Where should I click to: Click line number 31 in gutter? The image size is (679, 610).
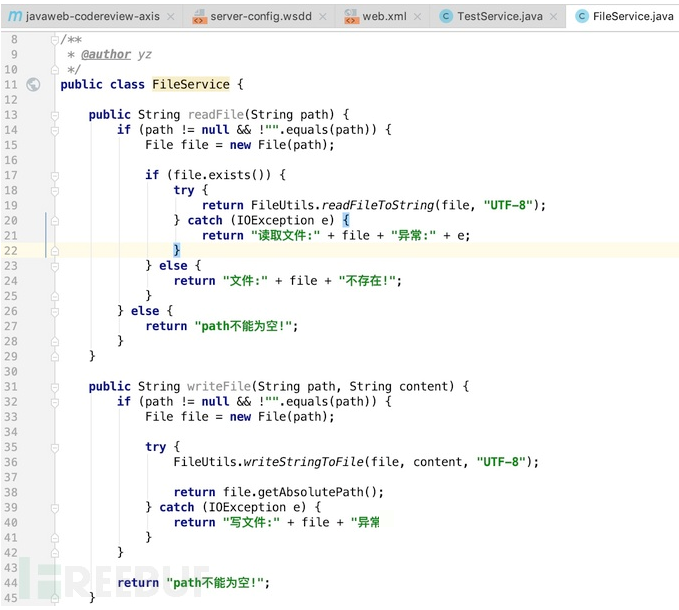click(x=11, y=387)
